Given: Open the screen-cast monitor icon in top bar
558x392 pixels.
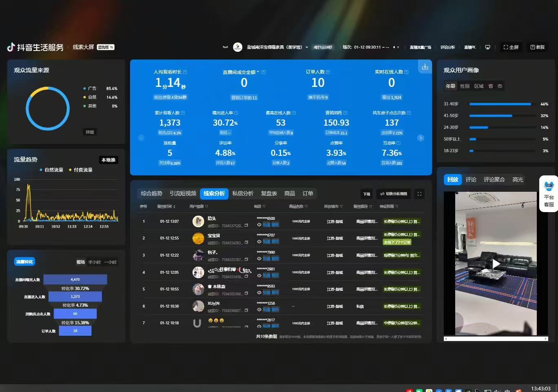Looking at the screenshot, I should [x=487, y=47].
